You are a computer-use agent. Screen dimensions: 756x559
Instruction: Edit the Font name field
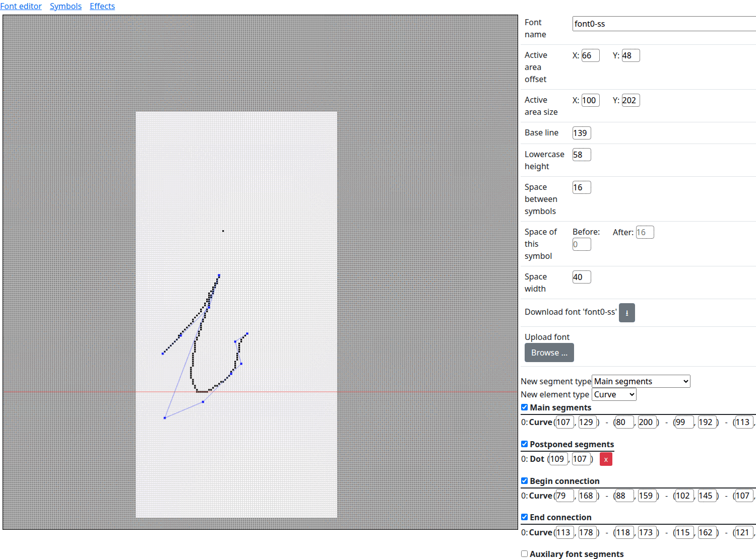tap(664, 24)
